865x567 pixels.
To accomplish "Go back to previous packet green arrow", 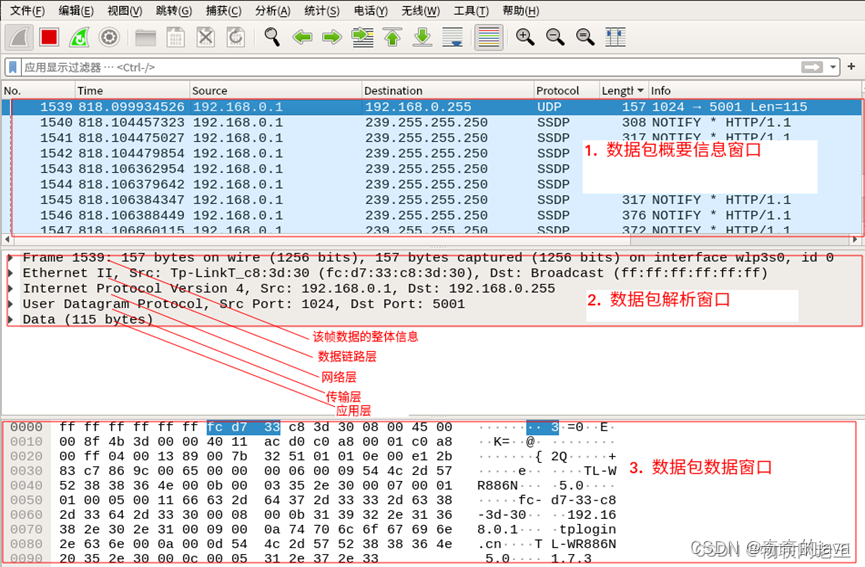I will tap(302, 38).
